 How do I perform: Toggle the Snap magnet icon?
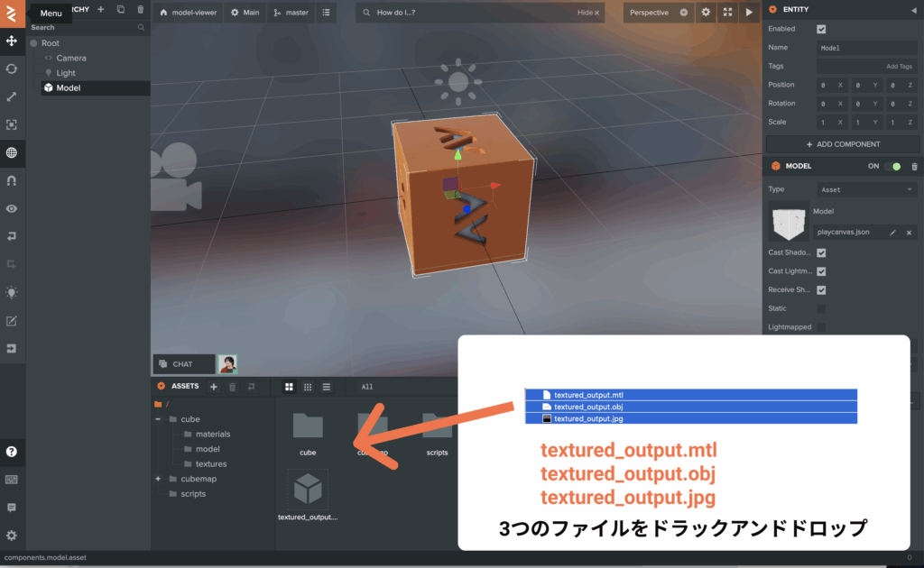click(11, 180)
